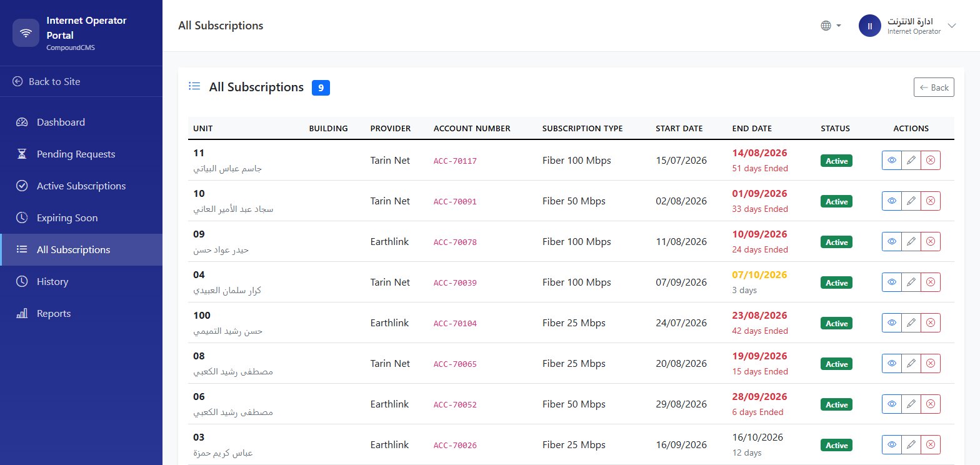
Task: Click account number ACC-70052
Action: coord(455,405)
